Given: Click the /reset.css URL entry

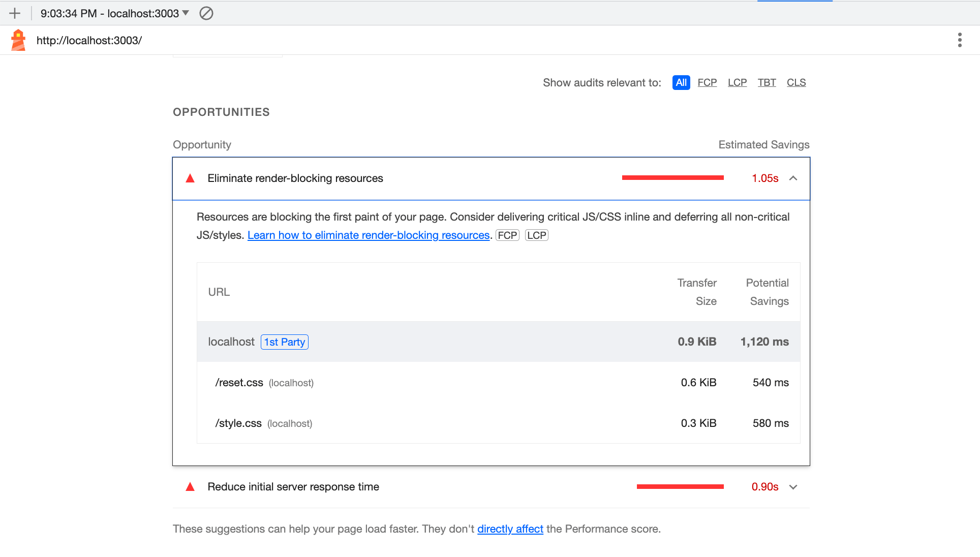Looking at the screenshot, I should [239, 383].
